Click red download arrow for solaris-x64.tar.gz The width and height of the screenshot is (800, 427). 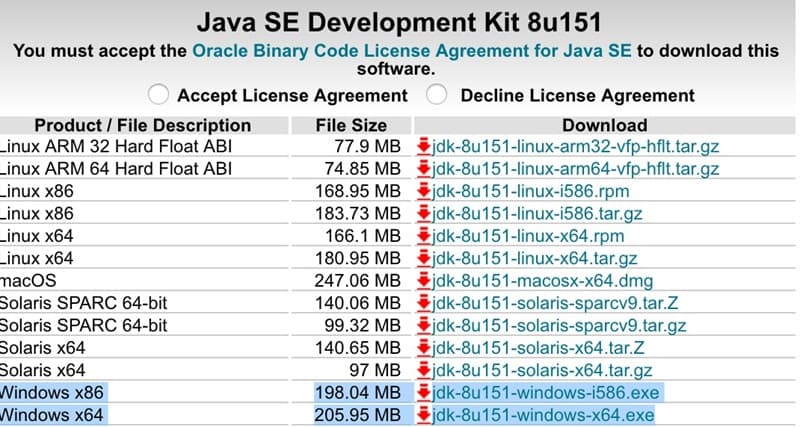423,371
